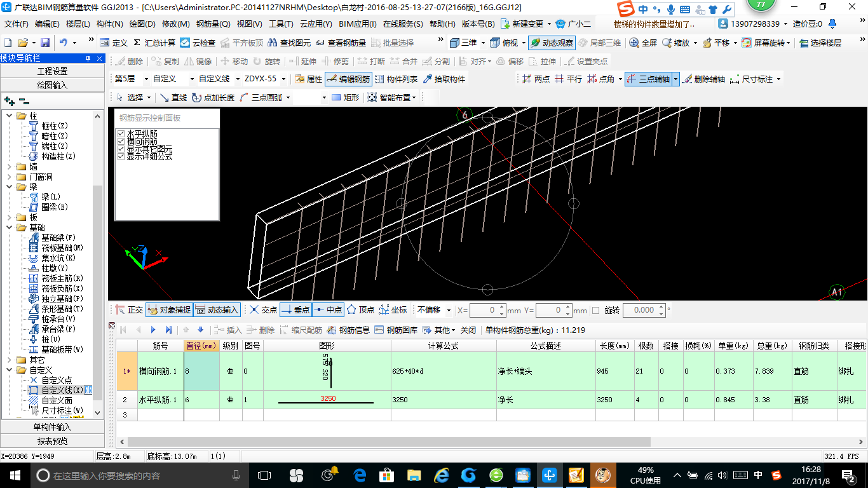
Task: Go to next record arrow in rebar table
Action: (153, 330)
